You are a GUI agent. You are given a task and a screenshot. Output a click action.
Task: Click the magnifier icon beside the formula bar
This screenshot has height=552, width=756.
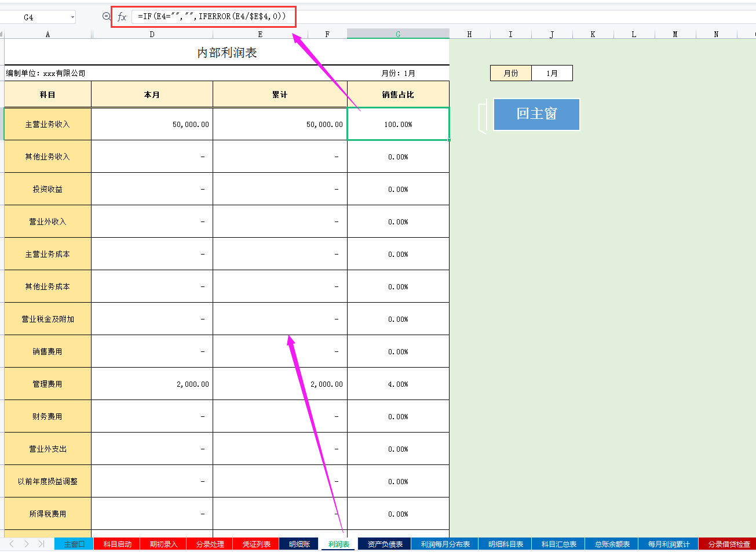[x=105, y=16]
